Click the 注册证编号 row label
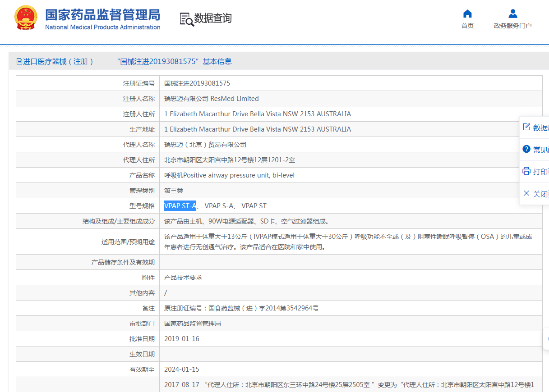The height and width of the screenshot is (392, 549). click(139, 83)
